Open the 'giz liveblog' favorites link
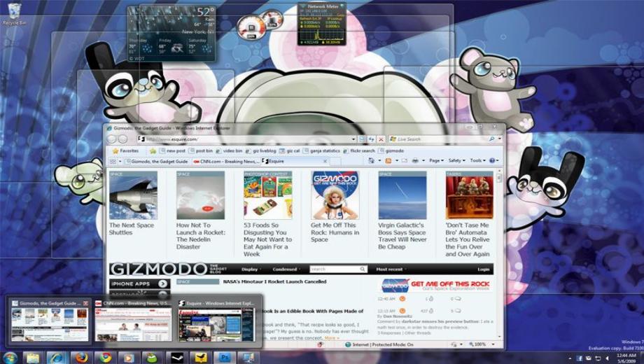This screenshot has height=364, width=644. [260, 150]
